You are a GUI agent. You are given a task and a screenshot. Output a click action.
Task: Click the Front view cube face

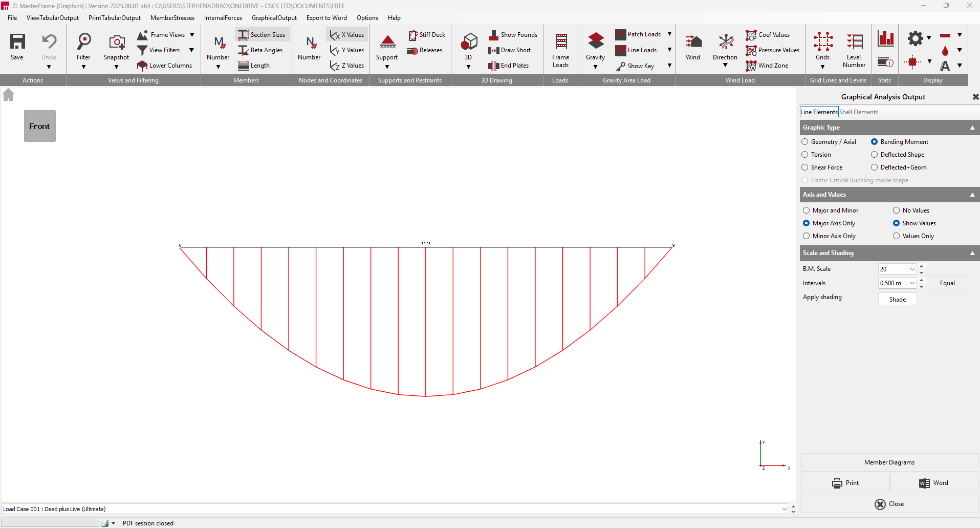pos(40,126)
